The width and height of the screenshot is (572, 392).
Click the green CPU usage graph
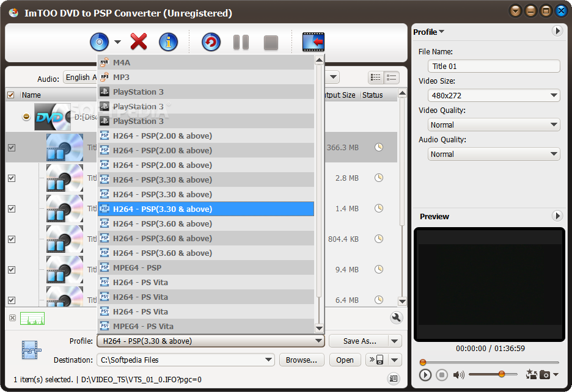[32, 318]
